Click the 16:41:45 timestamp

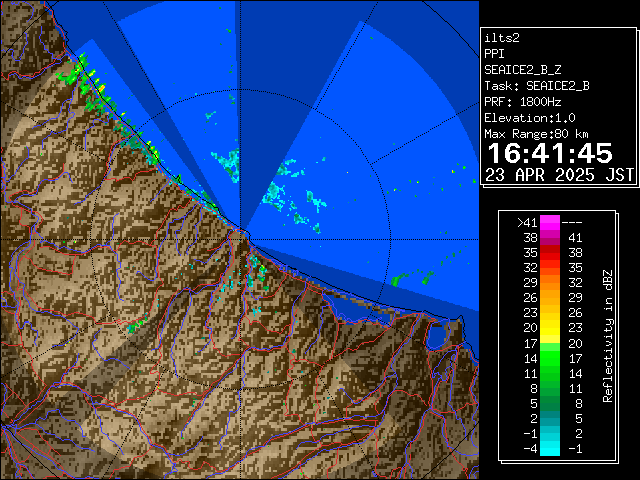[x=550, y=153]
